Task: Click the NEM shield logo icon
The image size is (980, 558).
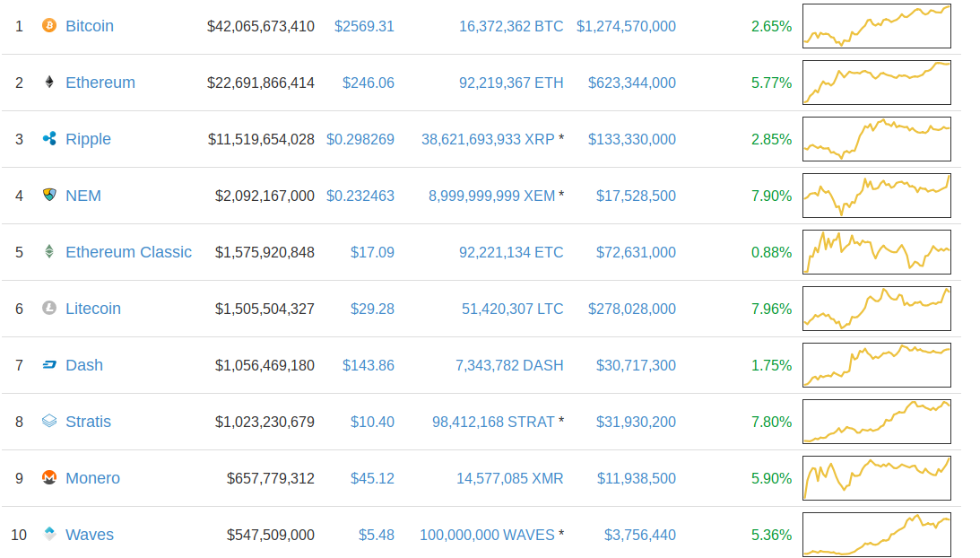Action: click(x=49, y=195)
